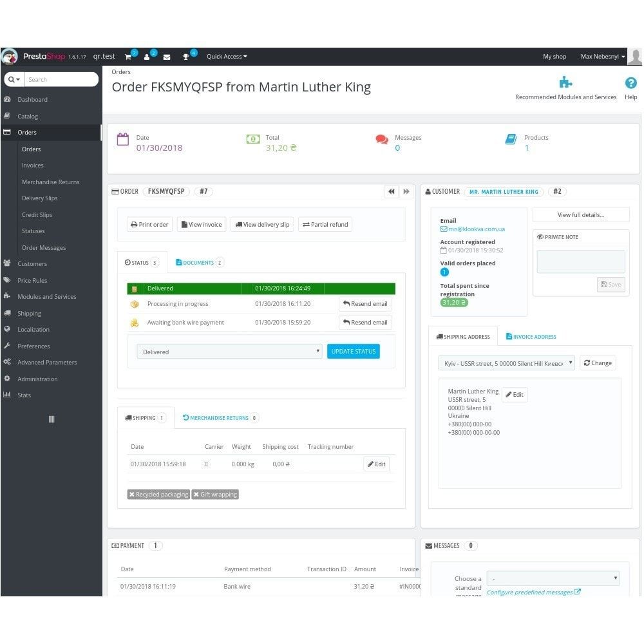Open the Invoices submenu item

(x=33, y=165)
